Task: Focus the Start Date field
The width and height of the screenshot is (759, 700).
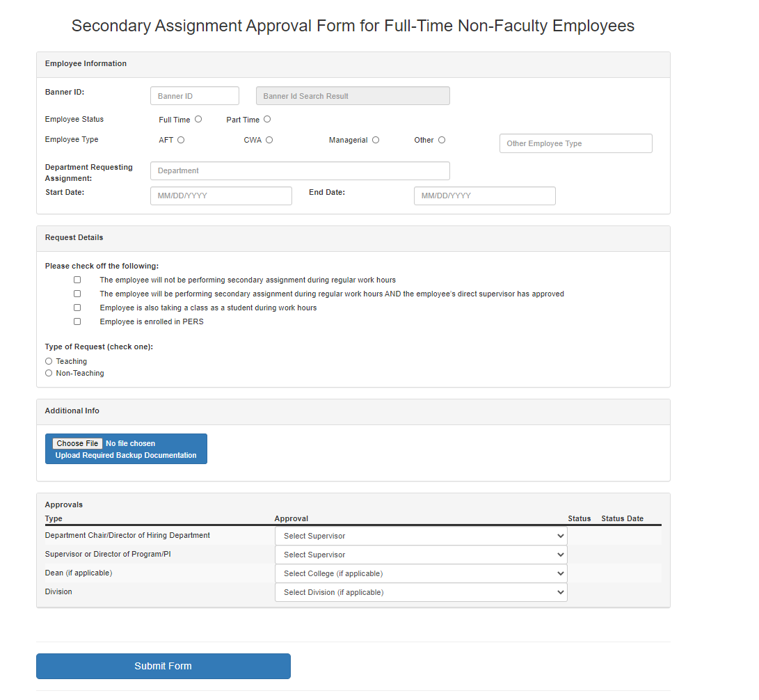Action: pos(221,196)
